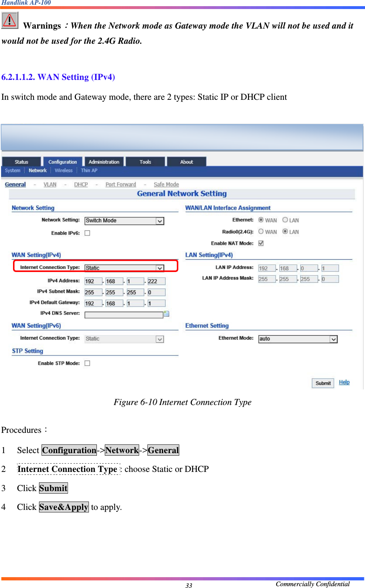Select Radio0(2.4G) LAN radio button
The height and width of the screenshot is (588, 365).
click(285, 231)
